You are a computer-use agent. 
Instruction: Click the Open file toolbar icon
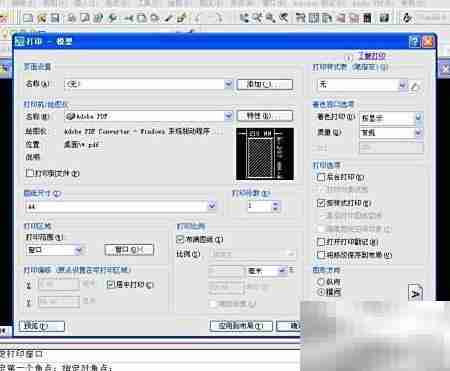click(x=42, y=18)
